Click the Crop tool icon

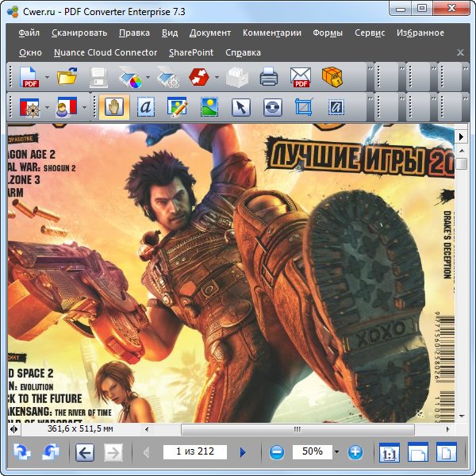click(303, 107)
